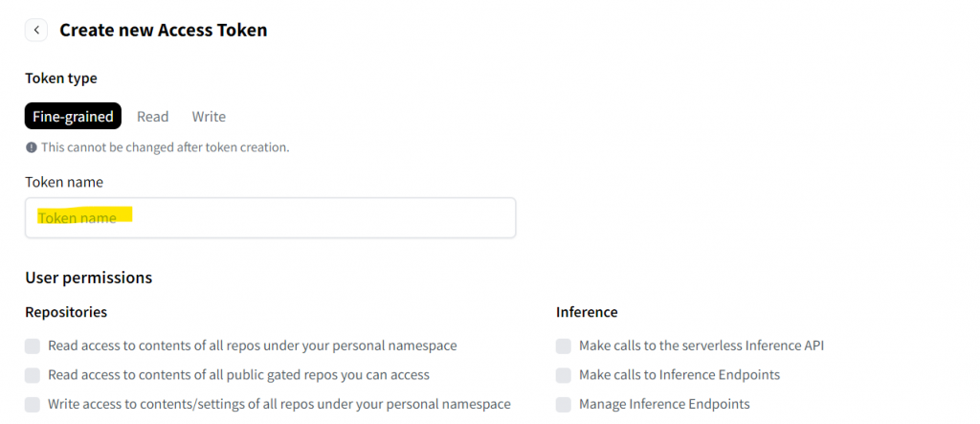Focus the Token name input field
980x424 pixels.
(270, 218)
